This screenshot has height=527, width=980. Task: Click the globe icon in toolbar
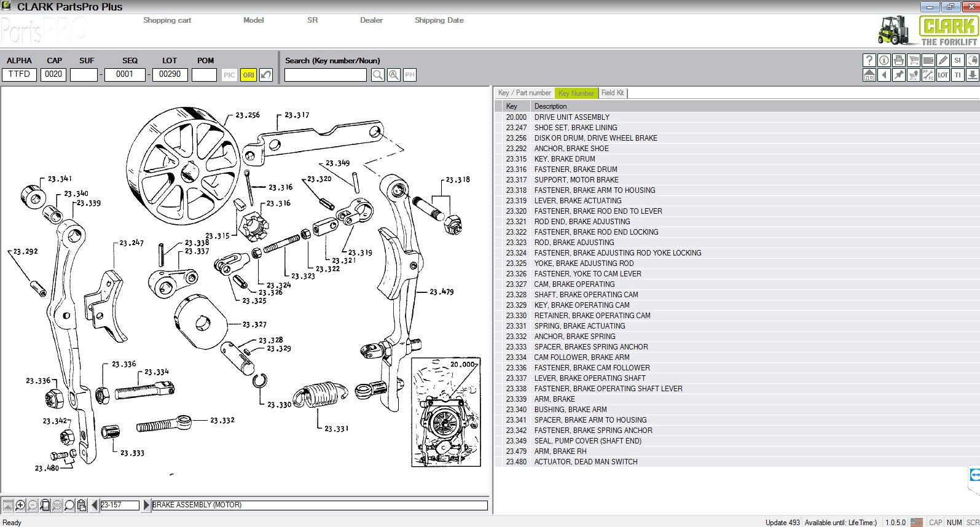(x=972, y=60)
